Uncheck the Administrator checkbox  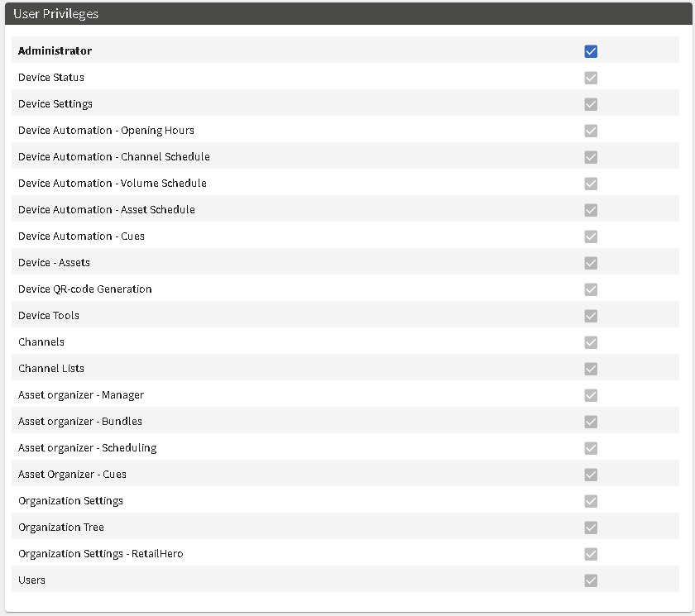(591, 51)
